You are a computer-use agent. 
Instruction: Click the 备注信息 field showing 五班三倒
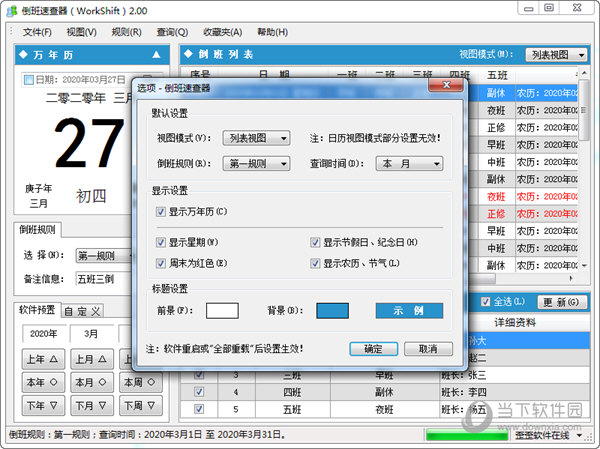(104, 279)
